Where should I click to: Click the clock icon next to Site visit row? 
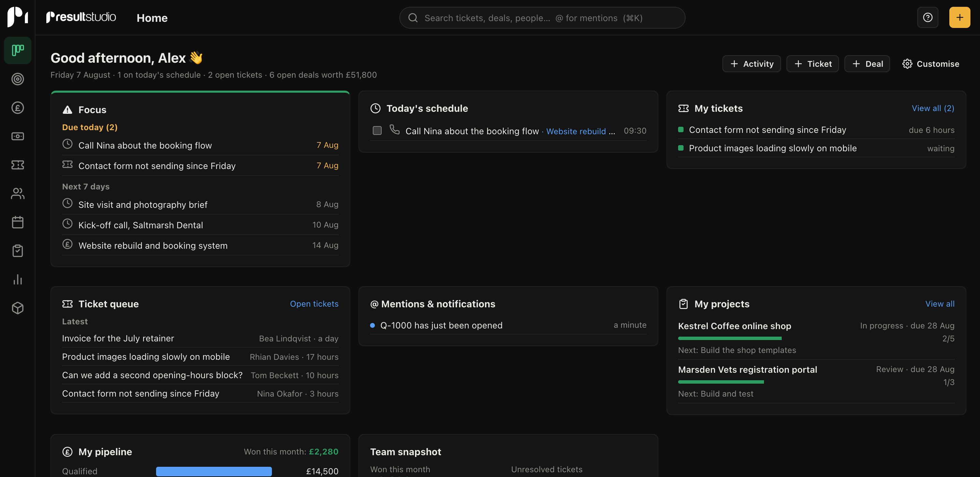point(67,203)
